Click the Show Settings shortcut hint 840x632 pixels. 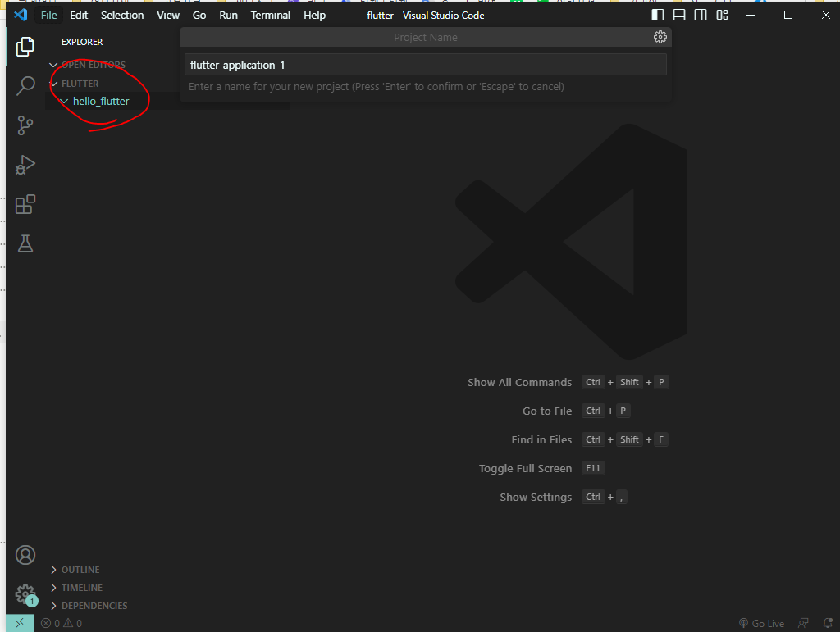pos(563,497)
